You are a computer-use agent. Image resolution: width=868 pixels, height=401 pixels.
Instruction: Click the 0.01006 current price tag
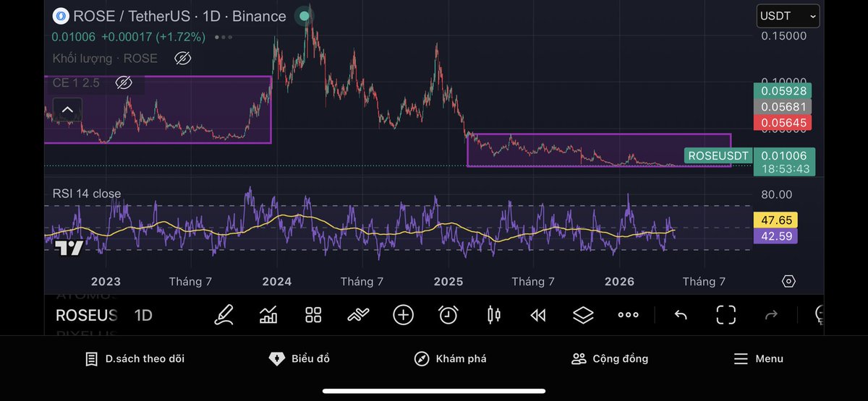click(784, 155)
